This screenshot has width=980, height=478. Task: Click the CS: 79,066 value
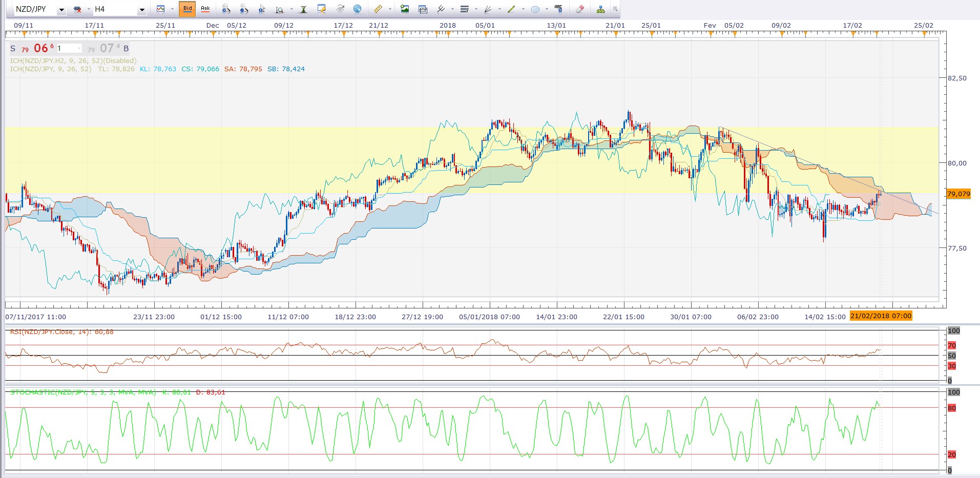pos(200,69)
